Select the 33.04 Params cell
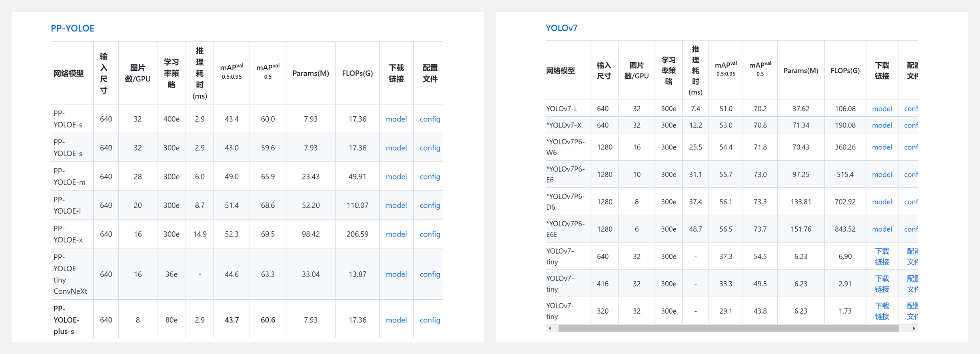Screen dimensions: 980x354 [x=311, y=274]
